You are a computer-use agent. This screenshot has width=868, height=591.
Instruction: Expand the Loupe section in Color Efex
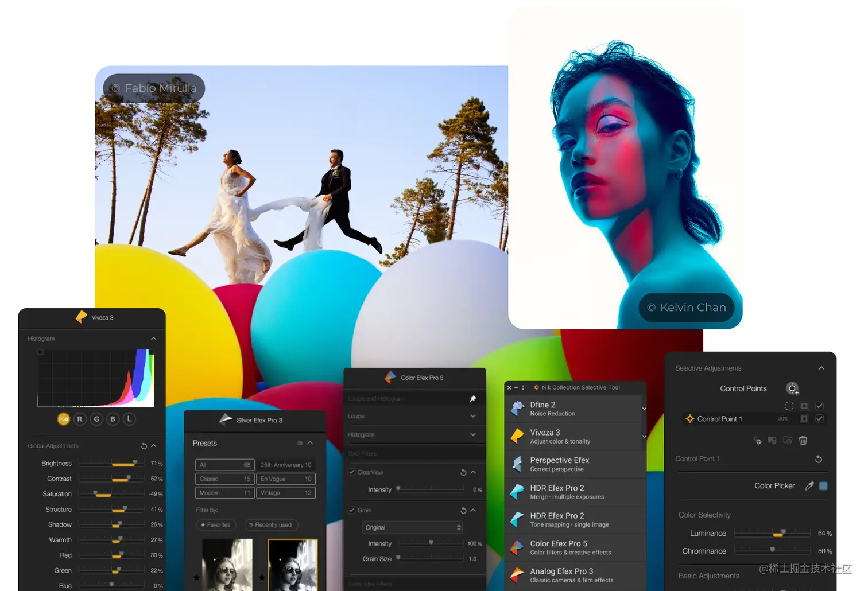click(473, 416)
